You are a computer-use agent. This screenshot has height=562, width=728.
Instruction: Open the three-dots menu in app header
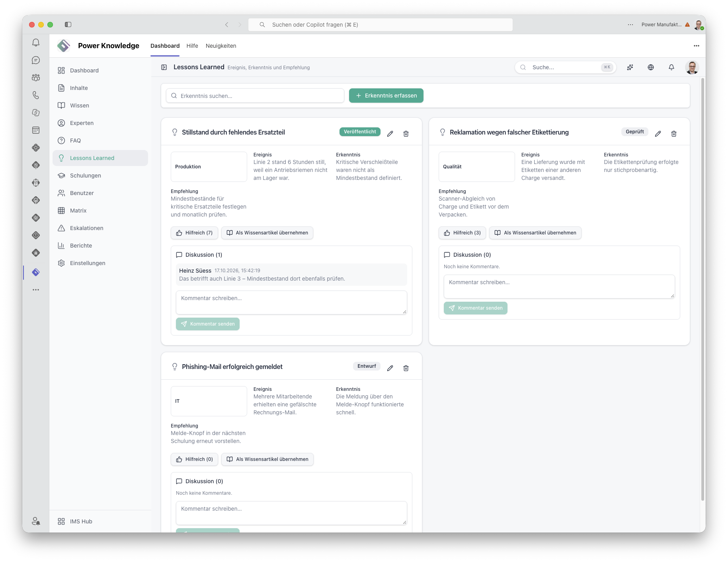[x=697, y=46]
